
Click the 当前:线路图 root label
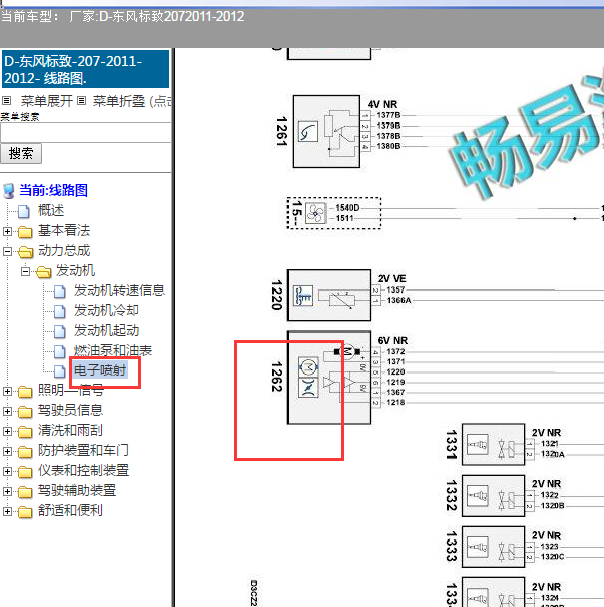tap(53, 190)
